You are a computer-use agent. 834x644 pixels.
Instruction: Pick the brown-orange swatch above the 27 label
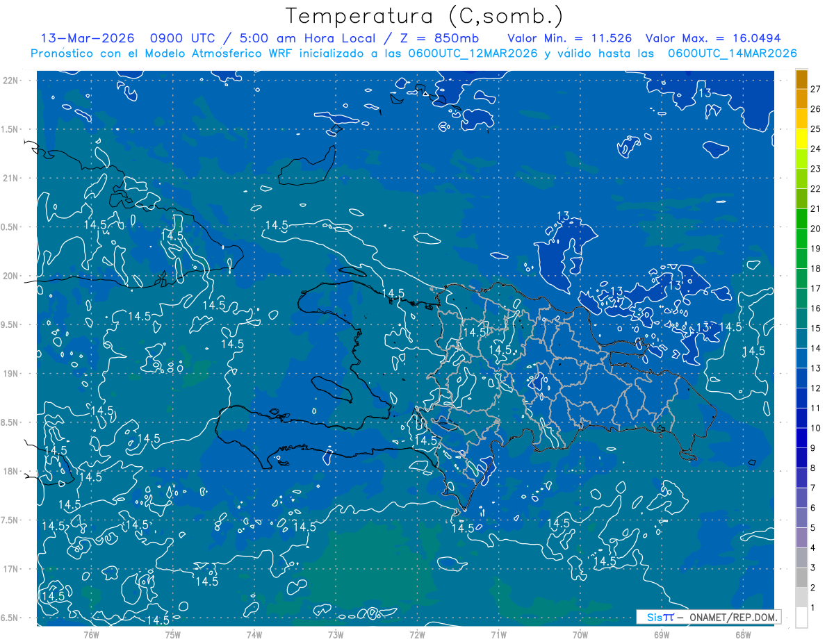pyautogui.click(x=801, y=80)
